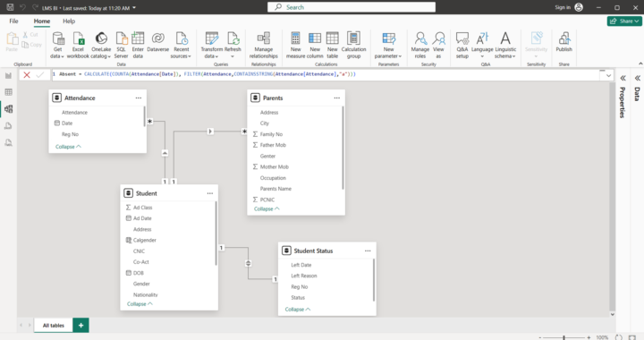Select the Ad Date field in Student

click(142, 218)
